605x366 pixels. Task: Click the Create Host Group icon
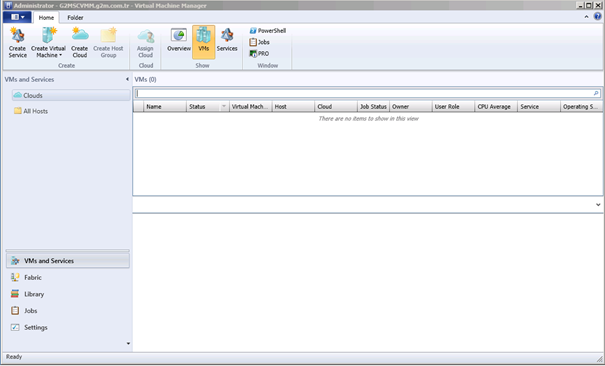click(x=108, y=42)
